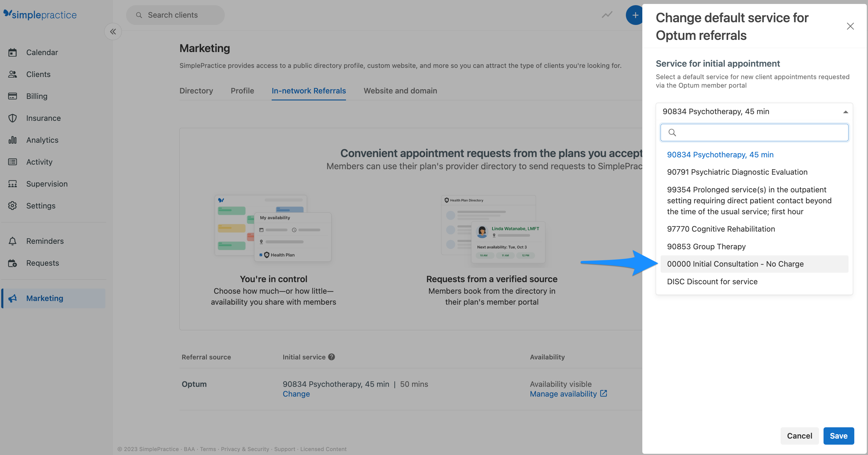
Task: Go to Billing in the sidebar
Action: click(37, 96)
